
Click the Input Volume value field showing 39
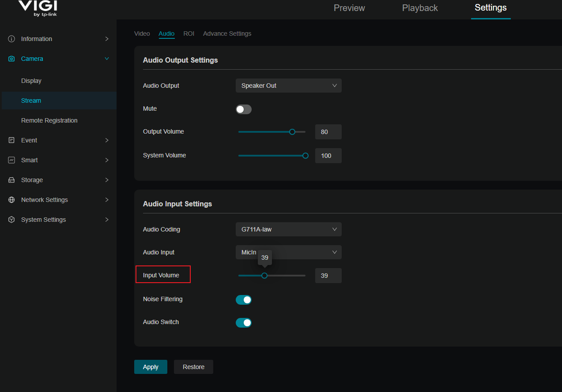tap(328, 276)
